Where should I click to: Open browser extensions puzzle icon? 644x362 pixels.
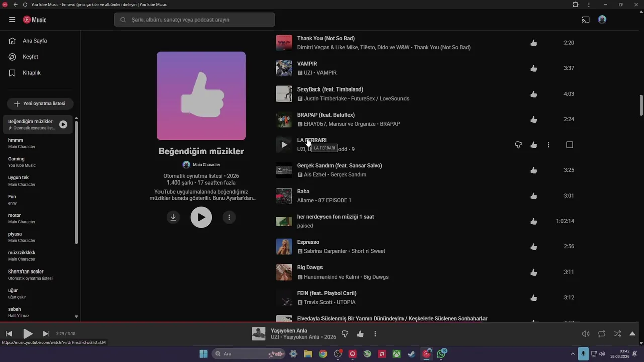tap(576, 5)
